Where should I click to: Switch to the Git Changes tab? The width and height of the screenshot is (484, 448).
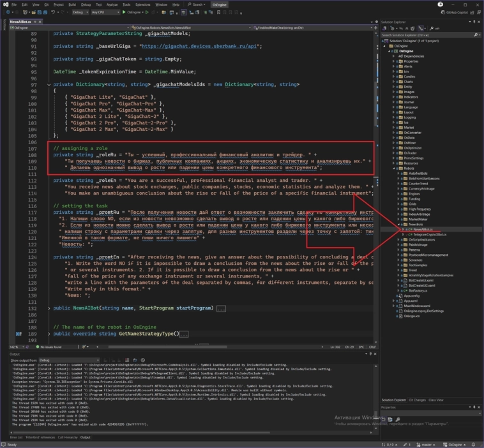[416, 399]
